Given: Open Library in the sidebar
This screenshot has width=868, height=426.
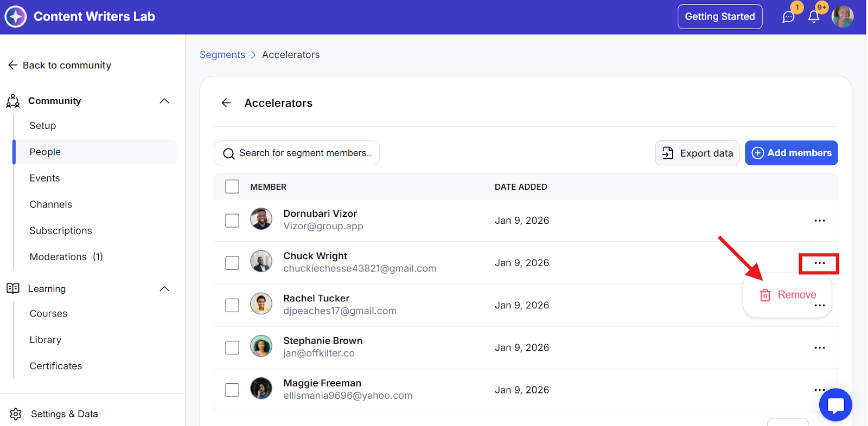Looking at the screenshot, I should pos(46,340).
